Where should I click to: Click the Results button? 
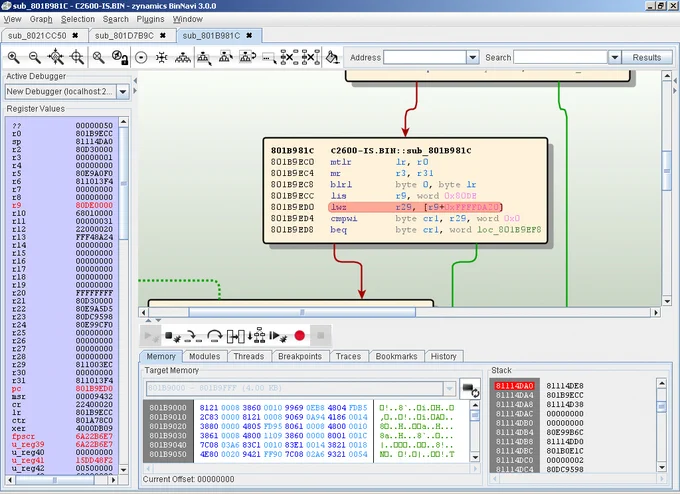pos(646,57)
